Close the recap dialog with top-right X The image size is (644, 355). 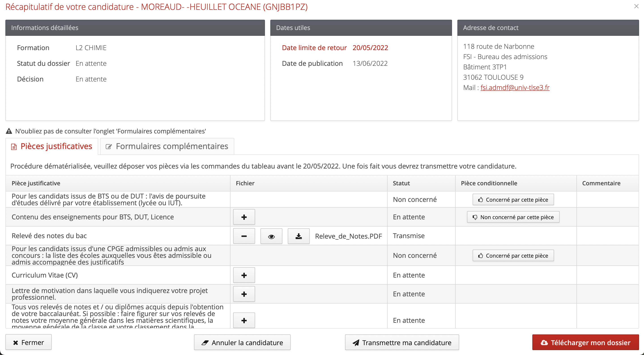click(x=636, y=6)
